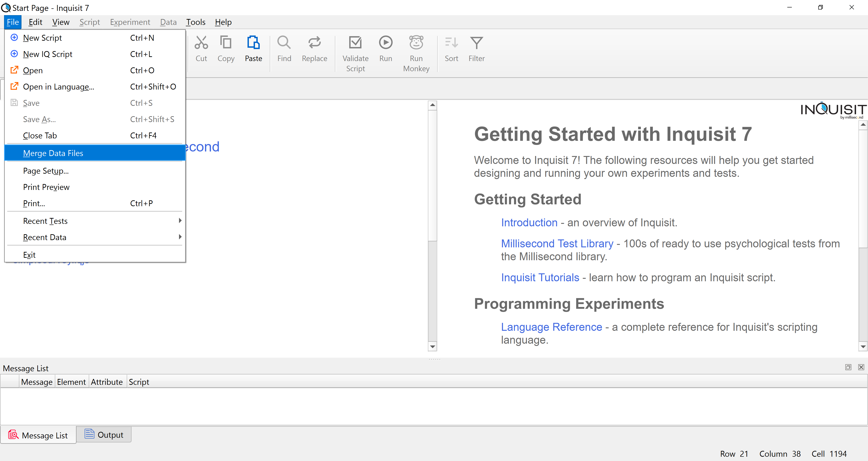Open the Language Reference link

(x=551, y=327)
